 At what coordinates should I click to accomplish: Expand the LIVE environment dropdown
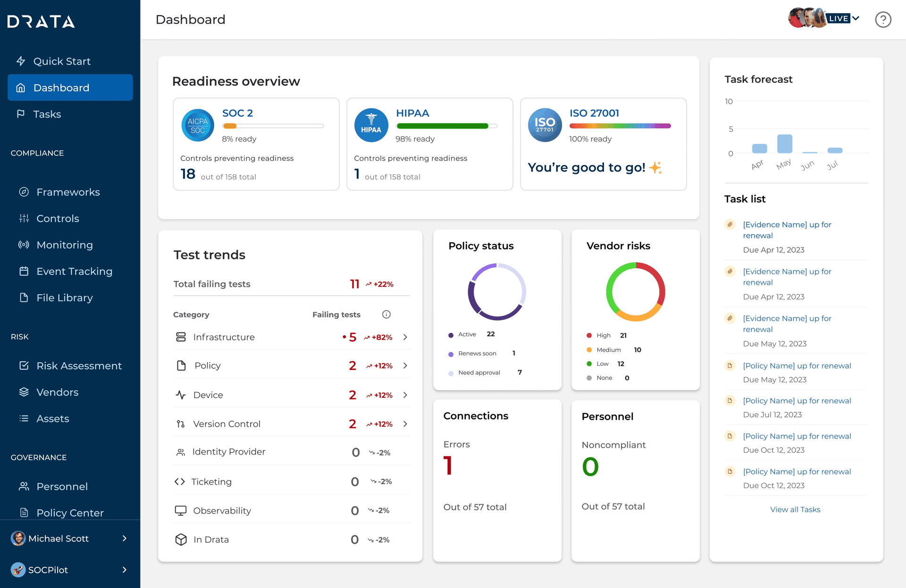tap(842, 18)
